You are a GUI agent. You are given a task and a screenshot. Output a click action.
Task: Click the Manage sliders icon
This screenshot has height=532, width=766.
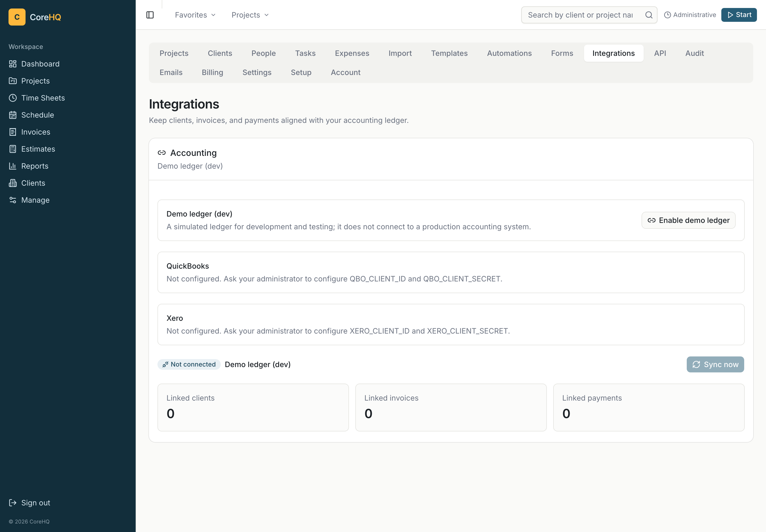13,200
